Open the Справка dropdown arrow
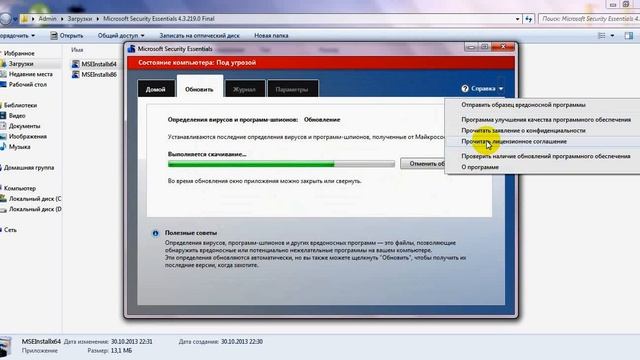The height and width of the screenshot is (360, 640). coord(501,89)
